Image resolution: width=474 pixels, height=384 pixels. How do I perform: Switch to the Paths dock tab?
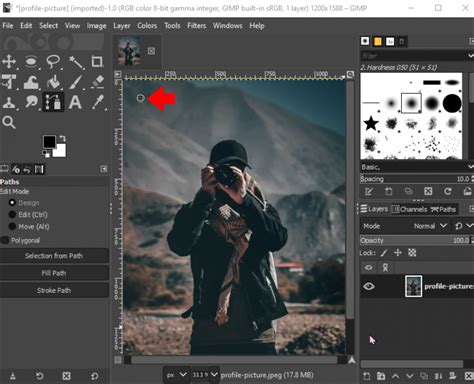(x=443, y=209)
